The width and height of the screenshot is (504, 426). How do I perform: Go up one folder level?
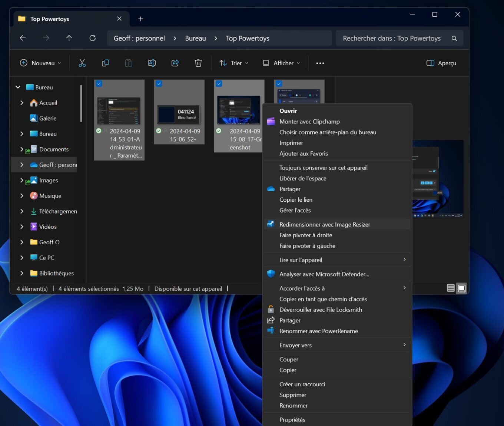(69, 38)
